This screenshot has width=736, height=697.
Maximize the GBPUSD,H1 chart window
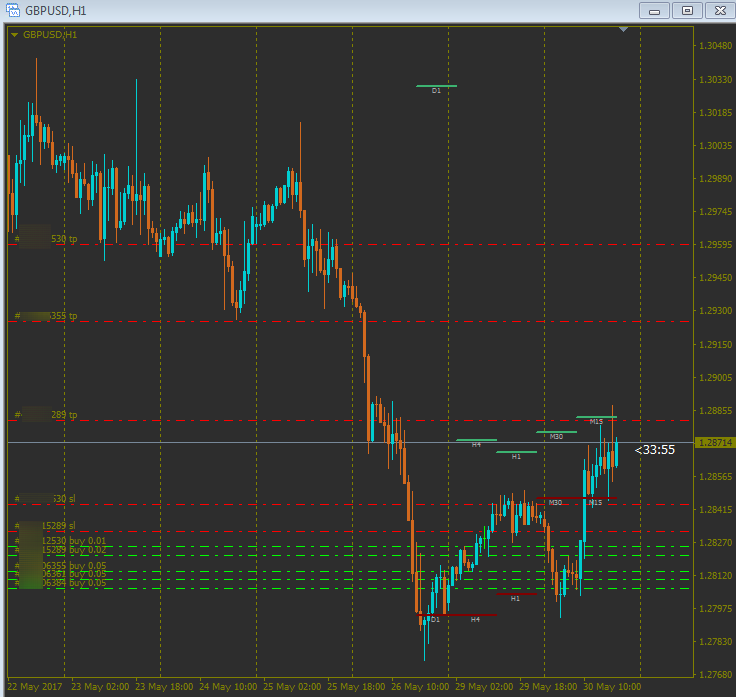point(687,10)
